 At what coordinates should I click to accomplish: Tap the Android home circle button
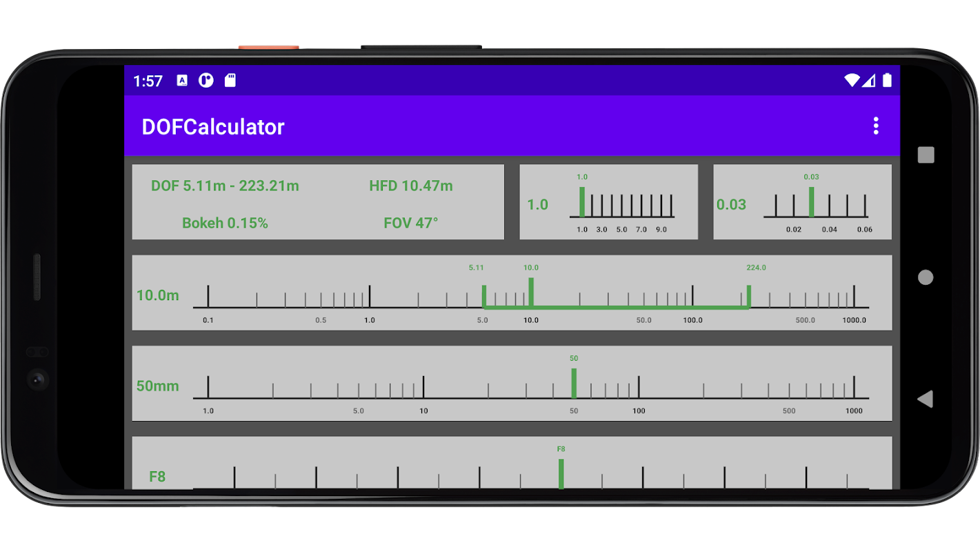926,277
